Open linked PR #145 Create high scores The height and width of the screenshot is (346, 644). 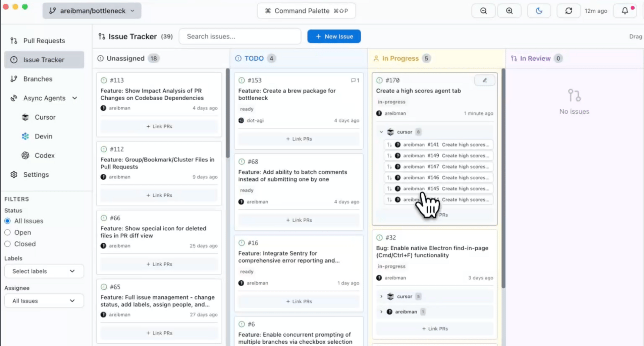438,189
